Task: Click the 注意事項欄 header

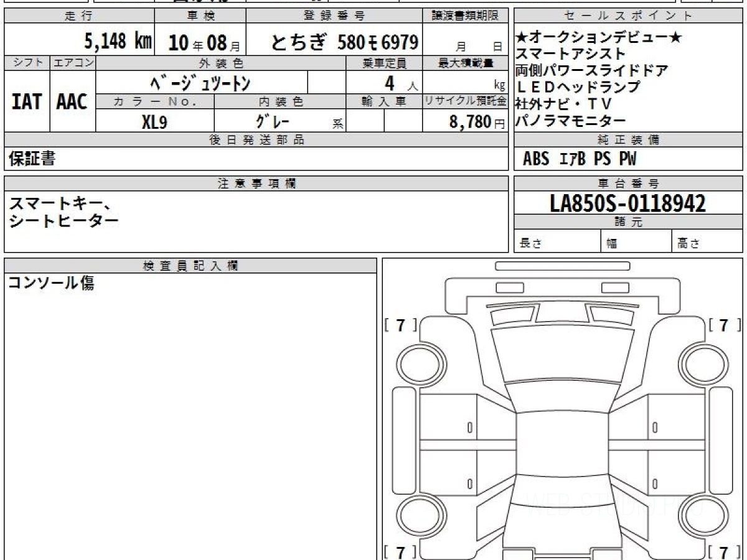Action: click(256, 184)
